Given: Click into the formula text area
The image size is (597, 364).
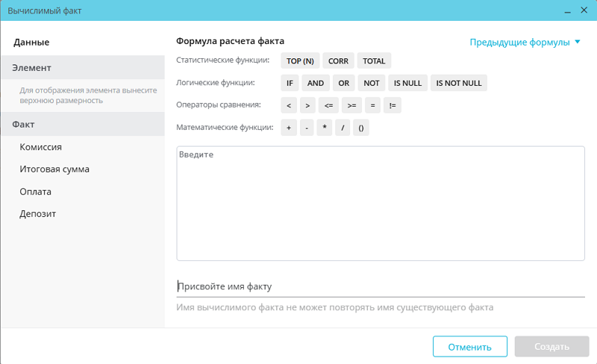Looking at the screenshot, I should [380, 203].
